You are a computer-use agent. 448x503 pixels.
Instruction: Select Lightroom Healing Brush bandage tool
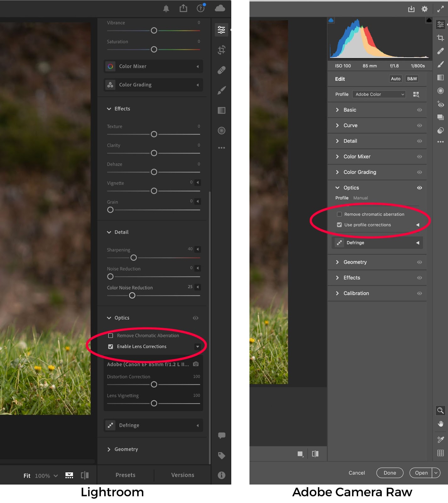pyautogui.click(x=221, y=70)
